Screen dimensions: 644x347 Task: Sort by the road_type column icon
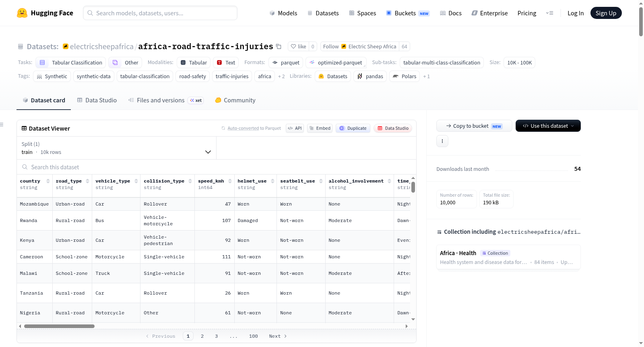point(88,181)
